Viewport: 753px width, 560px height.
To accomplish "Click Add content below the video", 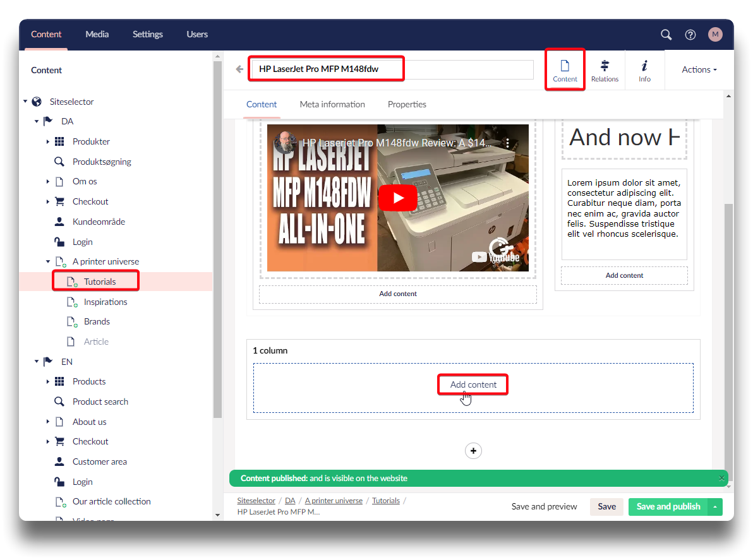I will pyautogui.click(x=397, y=294).
